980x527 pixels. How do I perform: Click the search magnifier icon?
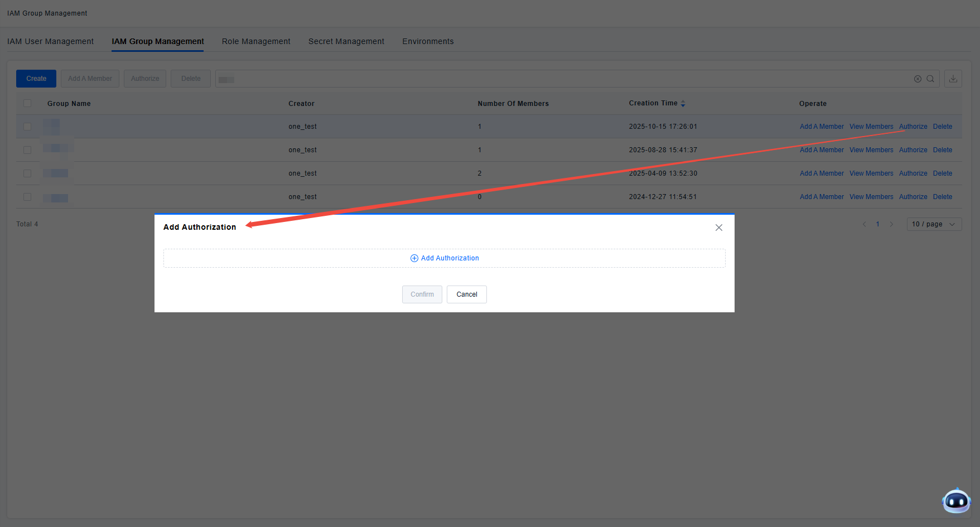coord(930,79)
